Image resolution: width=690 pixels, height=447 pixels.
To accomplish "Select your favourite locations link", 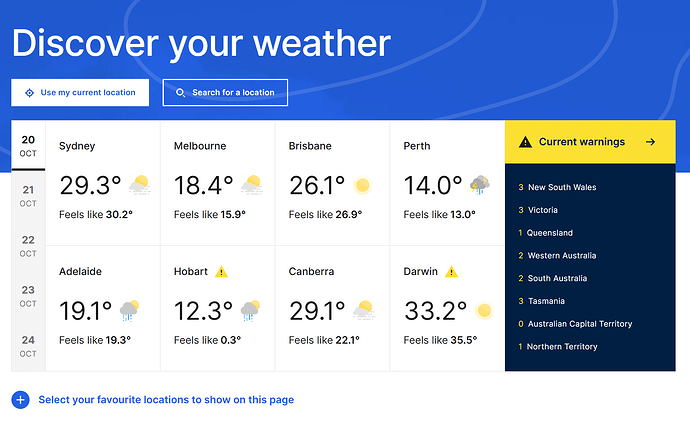I will pos(166,400).
